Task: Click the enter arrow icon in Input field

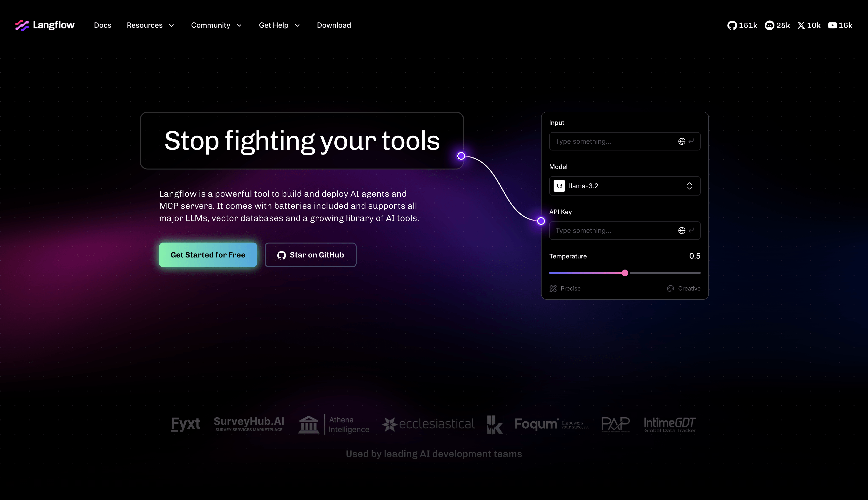Action: coord(691,141)
